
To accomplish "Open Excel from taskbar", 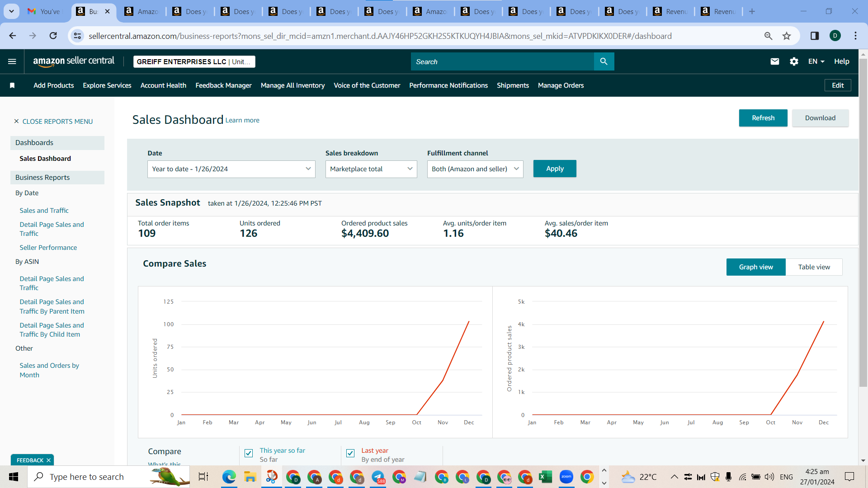I will (x=545, y=477).
